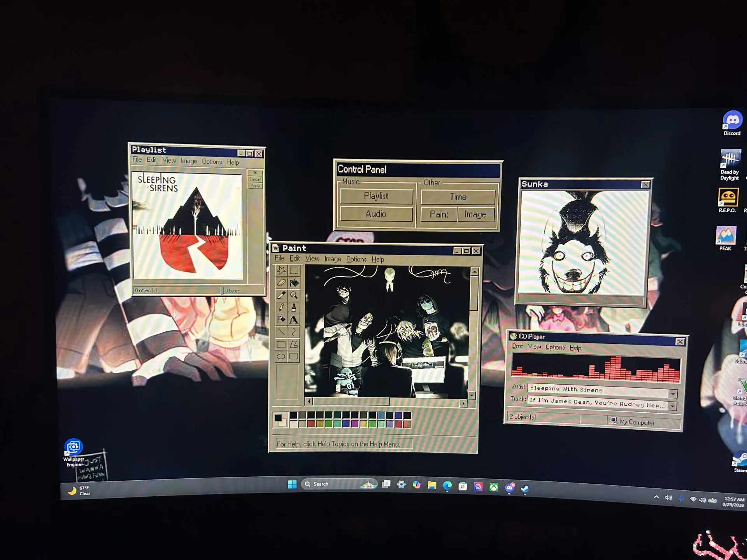Click the Audio button in Control Panel
747x560 pixels.
coord(376,214)
